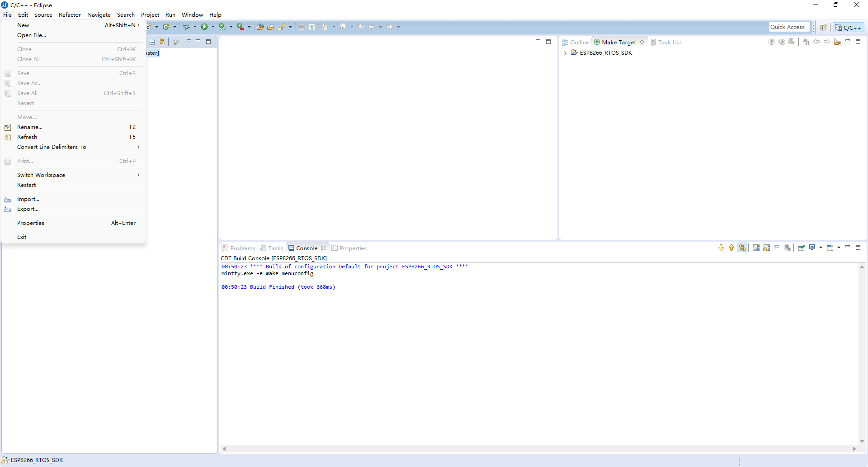This screenshot has height=467, width=868.
Task: Click the Home icon in Make Target view
Action: 806,42
